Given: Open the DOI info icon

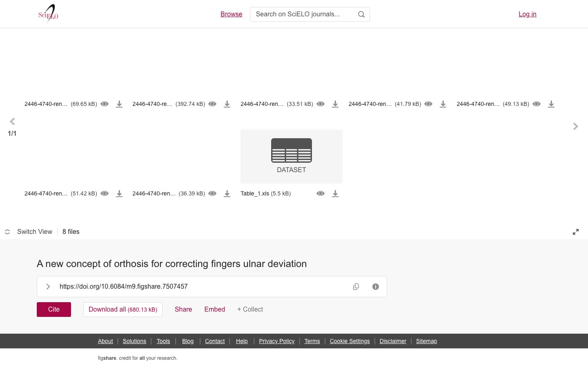Looking at the screenshot, I should pos(376,287).
